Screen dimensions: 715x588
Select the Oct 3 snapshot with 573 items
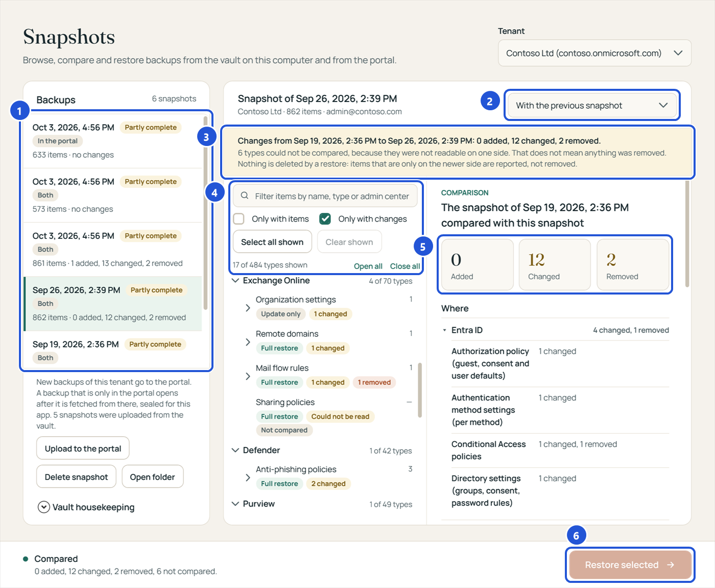pyautogui.click(x=113, y=195)
